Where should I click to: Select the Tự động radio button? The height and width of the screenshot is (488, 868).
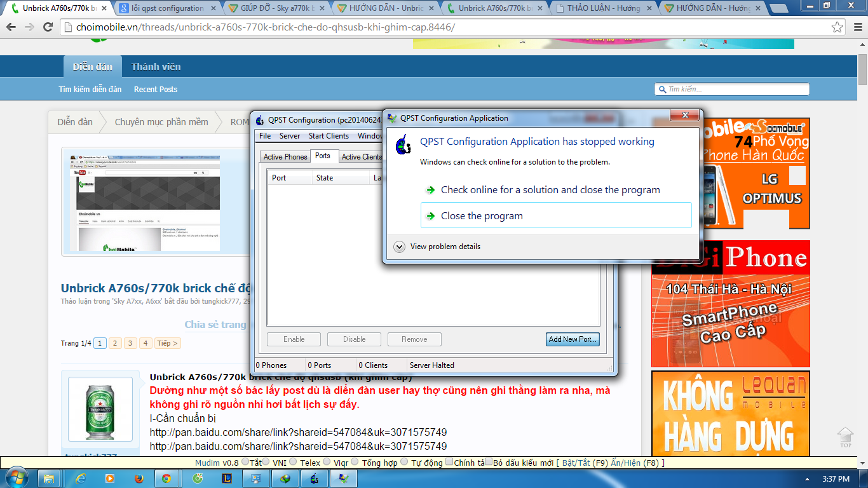pyautogui.click(x=404, y=462)
